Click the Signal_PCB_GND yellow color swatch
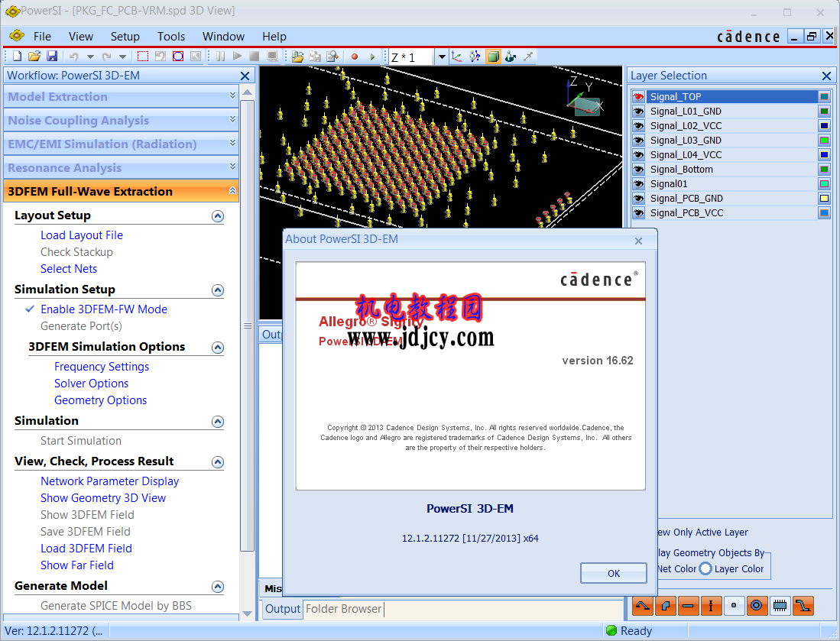The height and width of the screenshot is (641, 840). tap(825, 198)
